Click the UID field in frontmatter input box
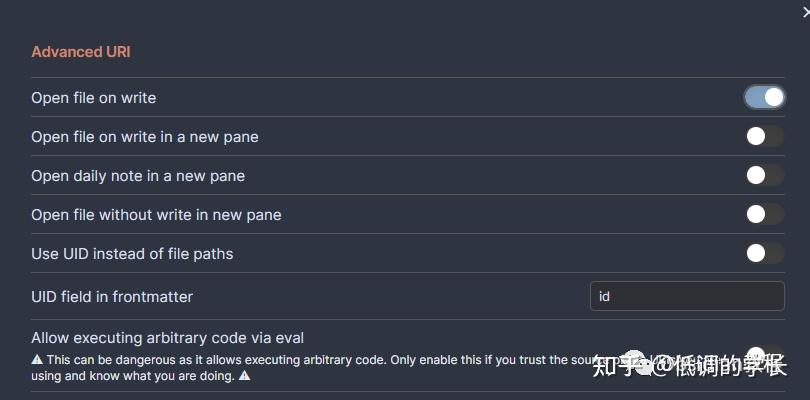 687,296
